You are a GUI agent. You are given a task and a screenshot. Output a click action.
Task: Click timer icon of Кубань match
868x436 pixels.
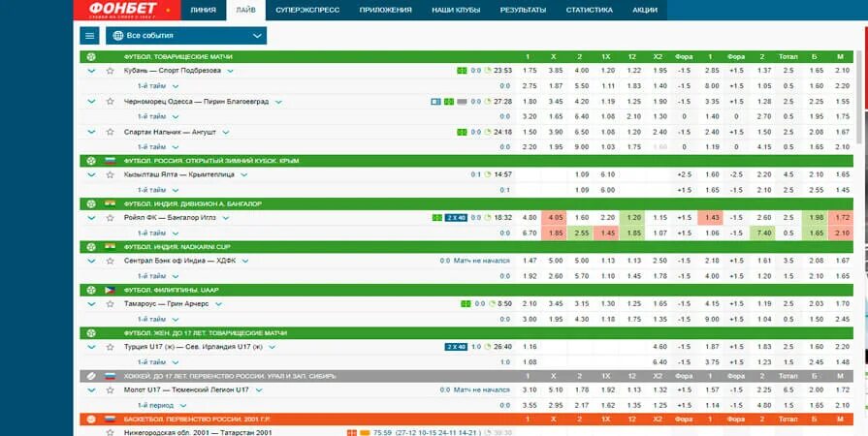click(487, 71)
